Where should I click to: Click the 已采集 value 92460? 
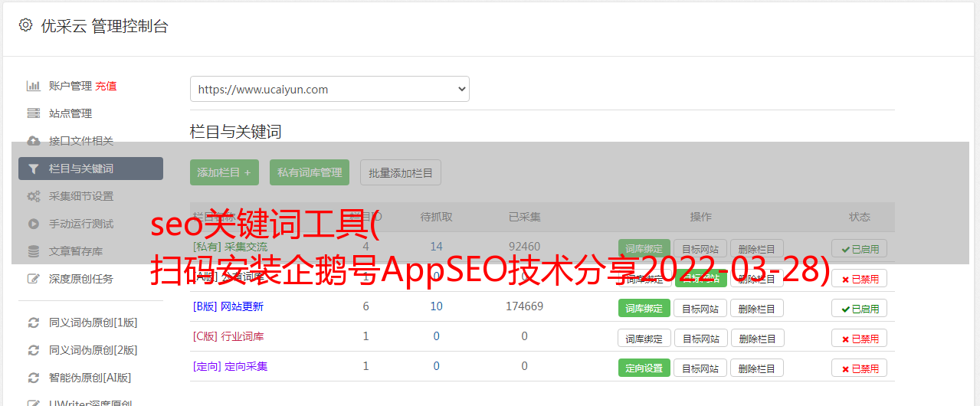click(524, 247)
